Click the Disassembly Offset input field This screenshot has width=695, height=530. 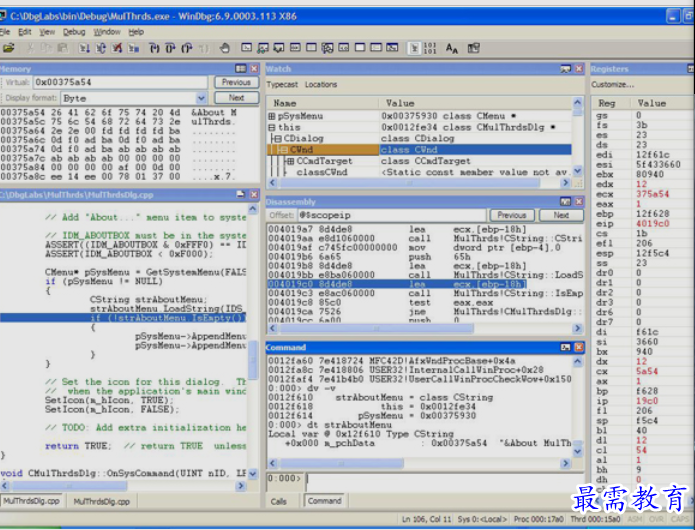pos(391,215)
